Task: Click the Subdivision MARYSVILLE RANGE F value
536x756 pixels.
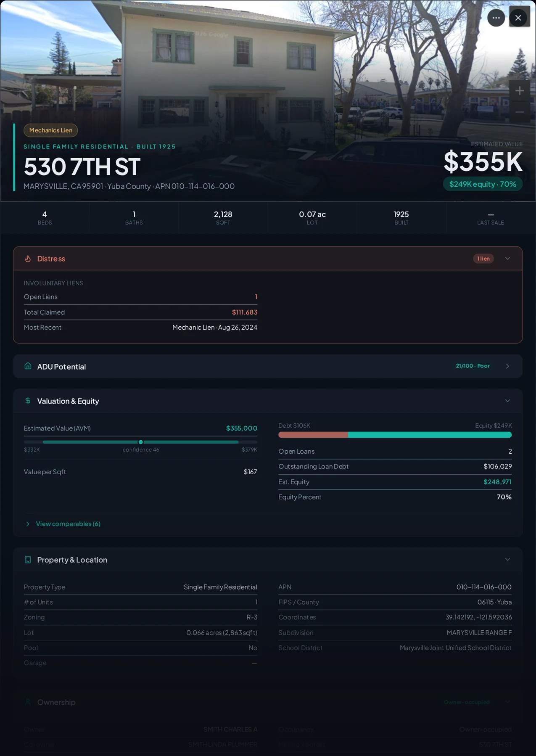Action: click(x=479, y=633)
